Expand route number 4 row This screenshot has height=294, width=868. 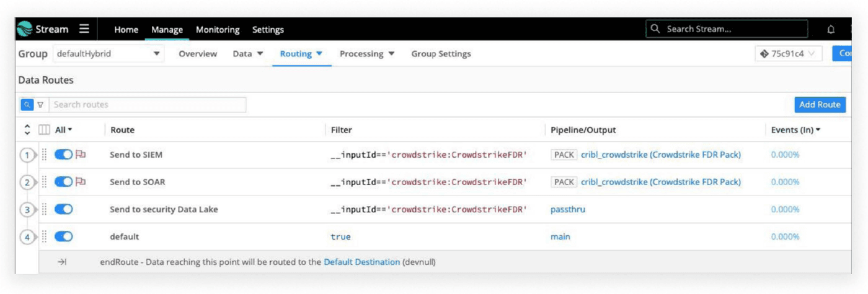pyautogui.click(x=28, y=237)
